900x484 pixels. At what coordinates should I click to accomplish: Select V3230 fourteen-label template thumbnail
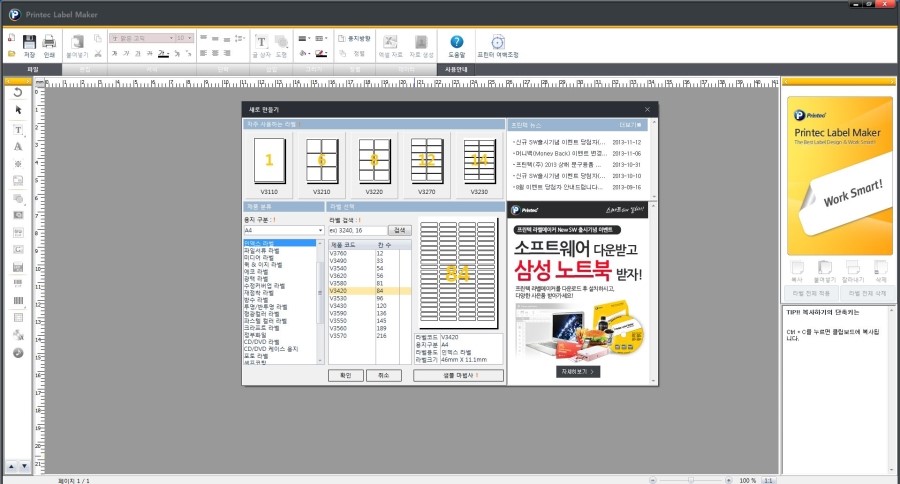479,165
